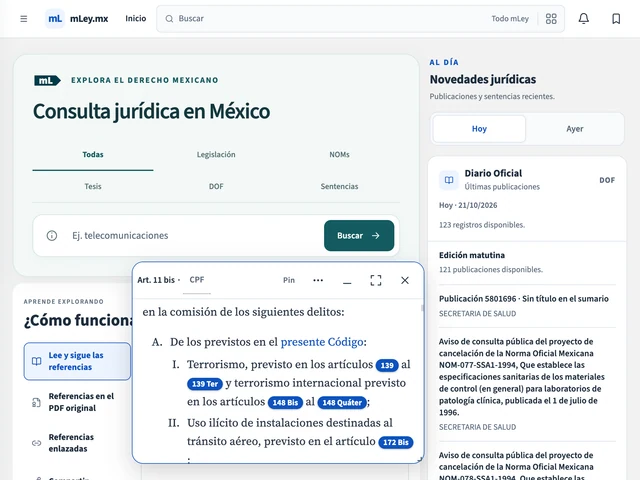Select the Sentencias tab
Screen dimensions: 640x480
coord(339,187)
